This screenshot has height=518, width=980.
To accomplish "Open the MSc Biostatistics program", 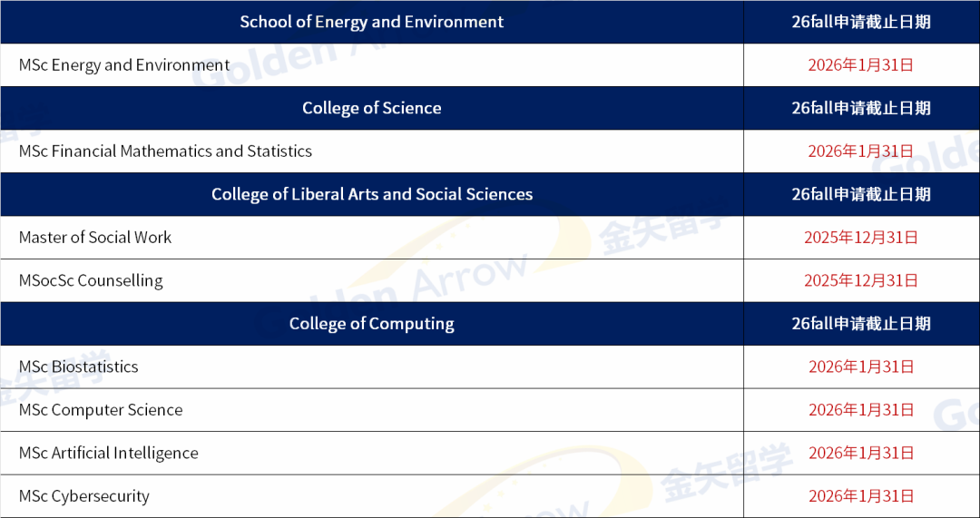I will [x=79, y=367].
